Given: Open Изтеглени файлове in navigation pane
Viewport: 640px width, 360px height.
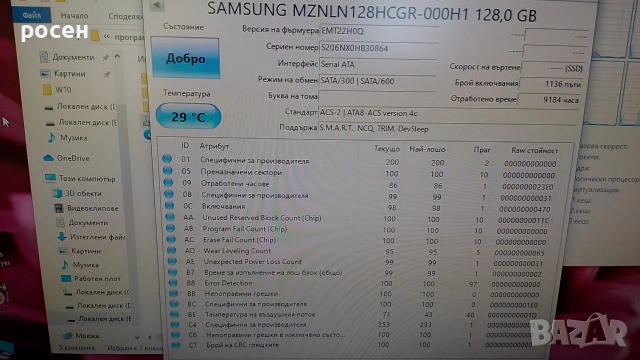Looking at the screenshot, I should (x=98, y=237).
